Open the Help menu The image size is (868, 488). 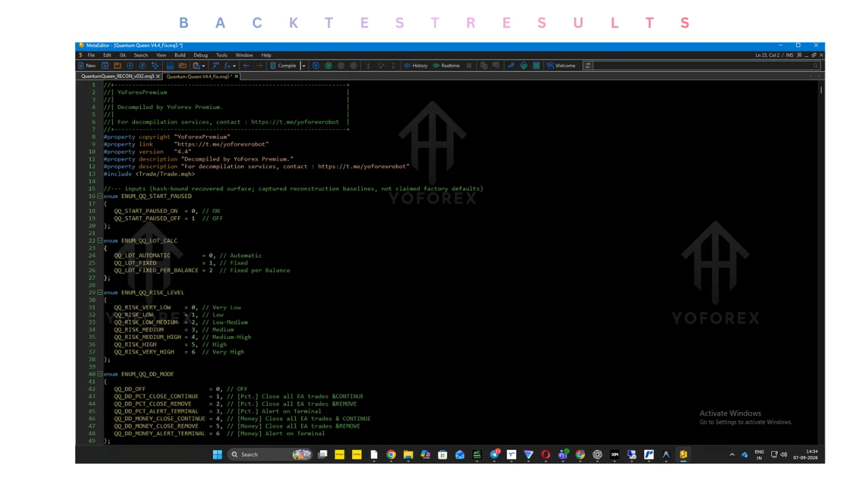[x=267, y=55]
